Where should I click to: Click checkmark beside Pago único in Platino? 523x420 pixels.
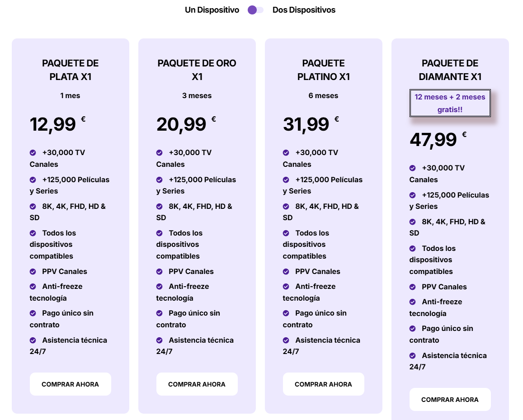point(286,313)
